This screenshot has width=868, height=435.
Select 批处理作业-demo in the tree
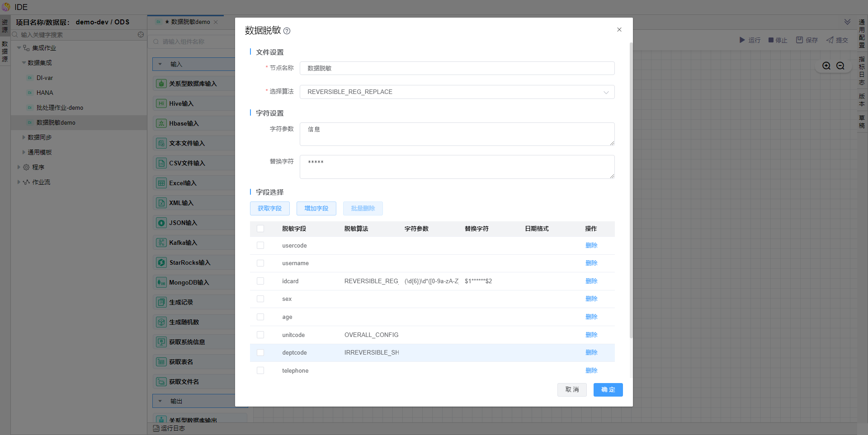point(60,108)
